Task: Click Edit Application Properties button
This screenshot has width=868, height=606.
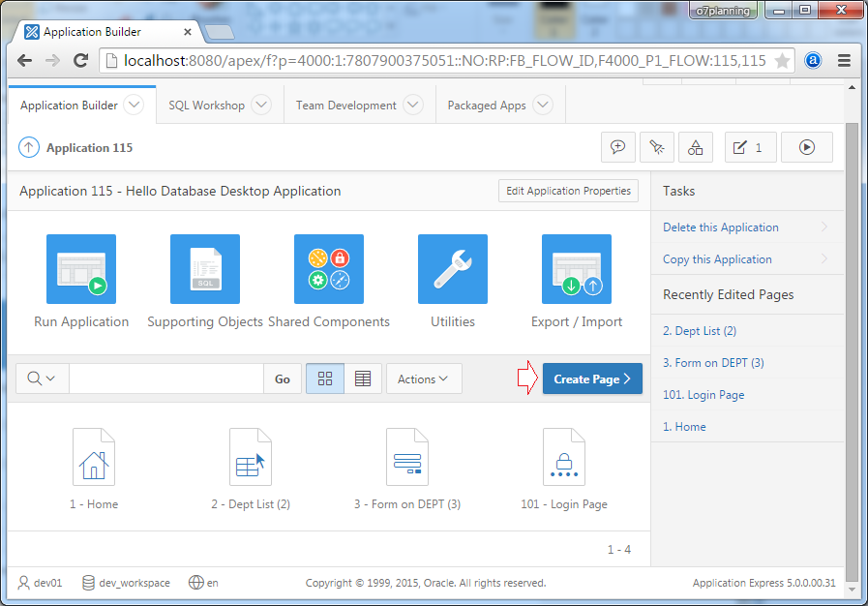Action: pos(569,191)
